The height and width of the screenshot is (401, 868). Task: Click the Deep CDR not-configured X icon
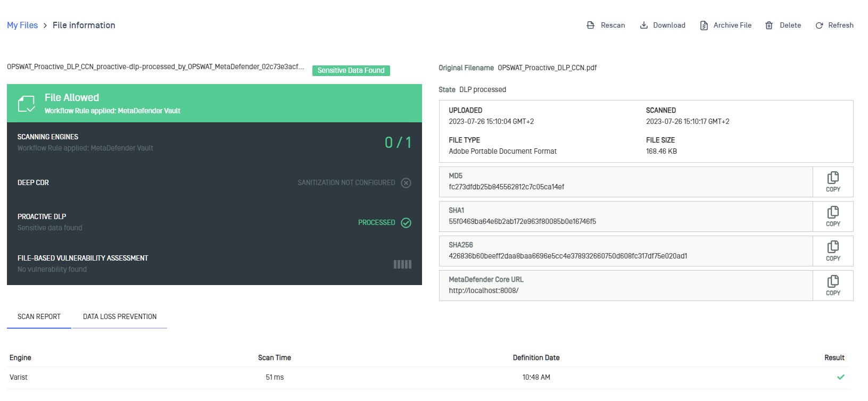click(x=406, y=183)
